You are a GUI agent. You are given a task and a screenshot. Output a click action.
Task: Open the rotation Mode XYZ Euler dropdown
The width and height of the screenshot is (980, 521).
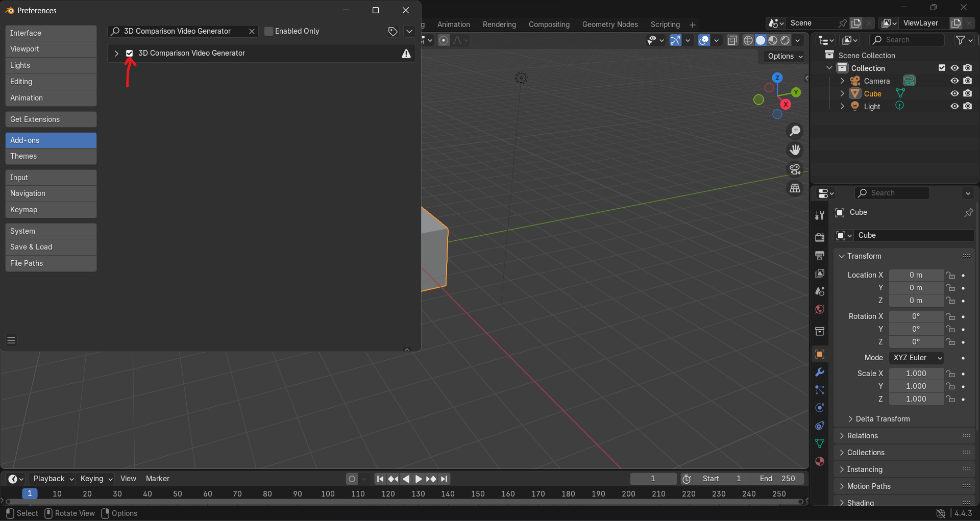(916, 358)
